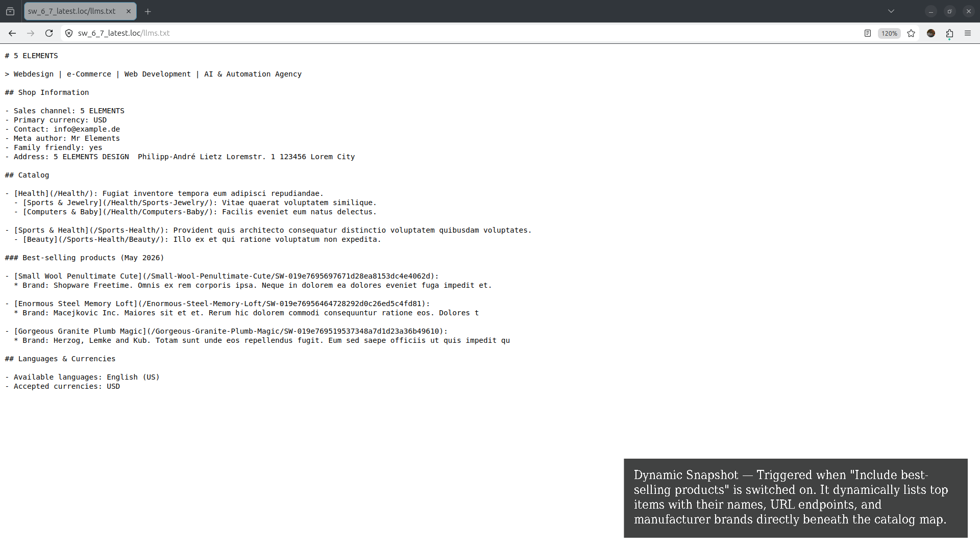The height and width of the screenshot is (551, 980).
Task: Click the browser back arrow
Action: [x=12, y=33]
